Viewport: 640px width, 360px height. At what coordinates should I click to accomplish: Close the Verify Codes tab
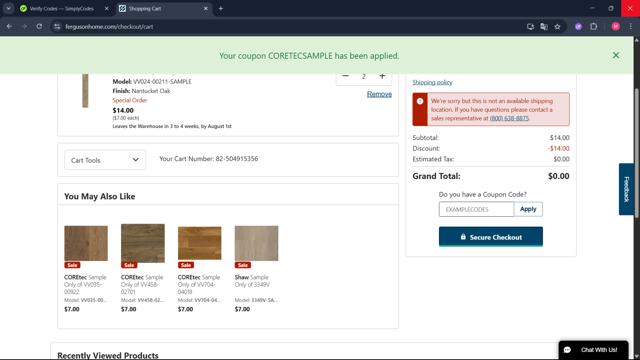[x=107, y=9]
